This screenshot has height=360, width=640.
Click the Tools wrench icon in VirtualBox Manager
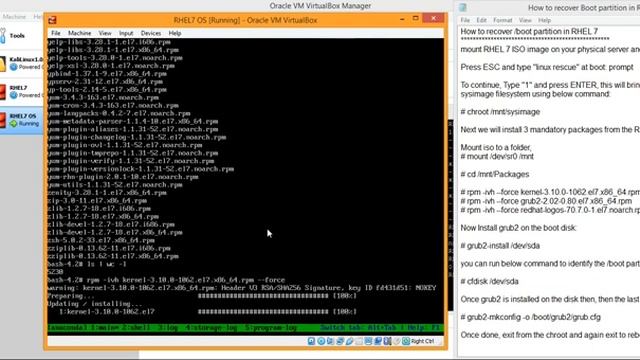click(3, 36)
